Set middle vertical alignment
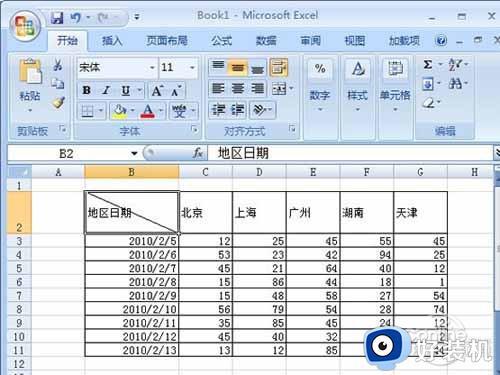The width and height of the screenshot is (500, 375). point(237,67)
